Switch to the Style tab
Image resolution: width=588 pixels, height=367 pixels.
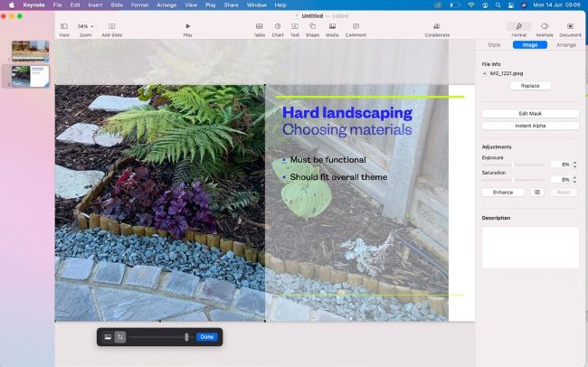point(494,44)
